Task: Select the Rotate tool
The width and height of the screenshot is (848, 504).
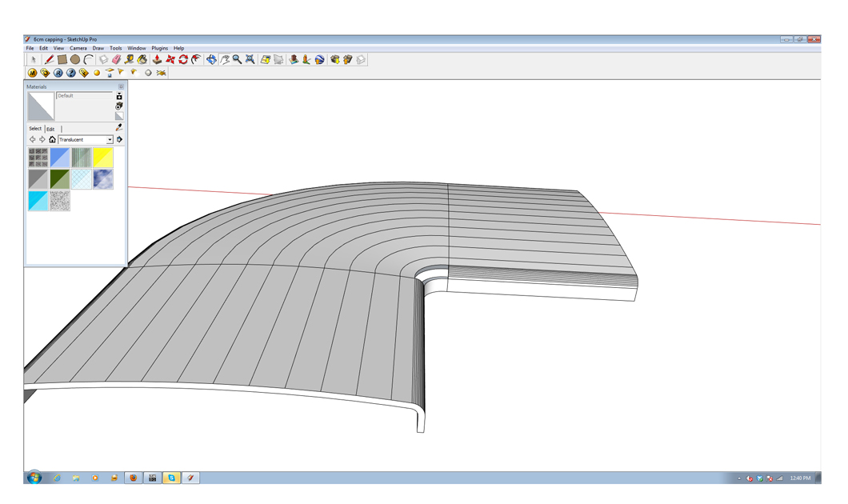Action: 183,59
